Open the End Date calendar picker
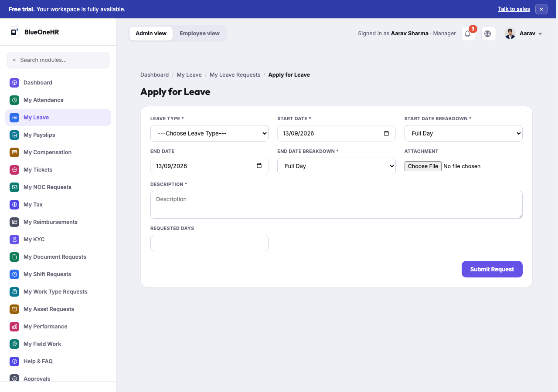Image resolution: width=558 pixels, height=392 pixels. click(259, 166)
